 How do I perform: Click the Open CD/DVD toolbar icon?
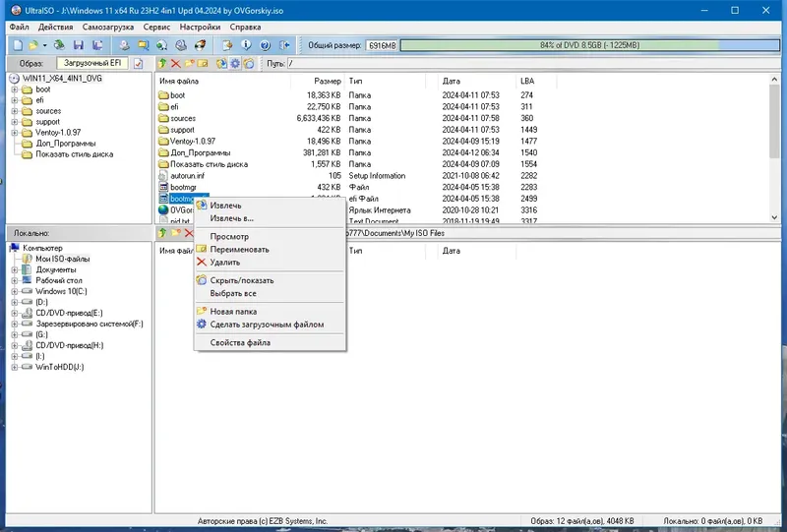click(x=59, y=45)
